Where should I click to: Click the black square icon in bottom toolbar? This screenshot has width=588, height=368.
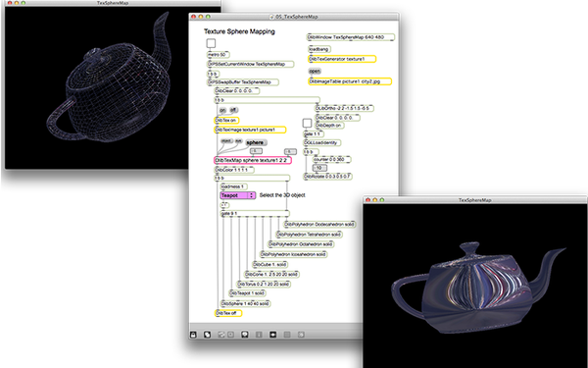point(273,335)
